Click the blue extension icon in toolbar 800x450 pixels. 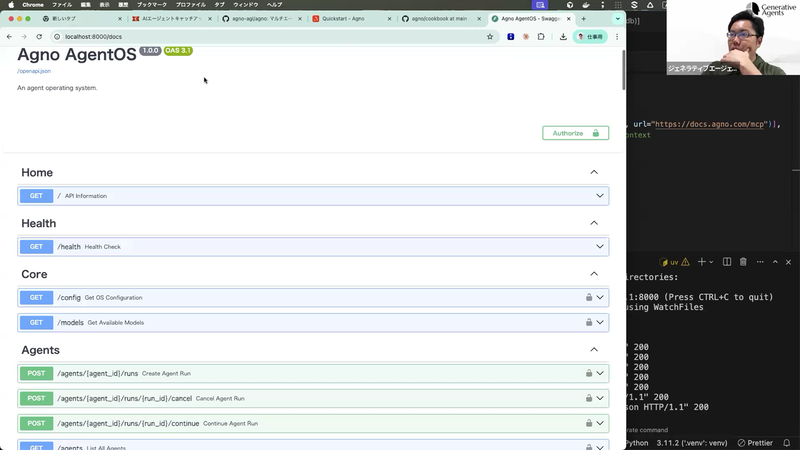(x=510, y=37)
